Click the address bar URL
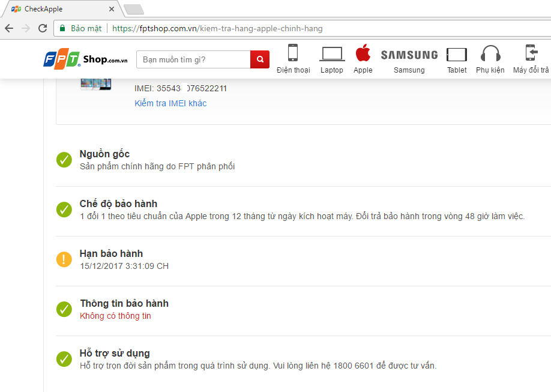Image resolution: width=551 pixels, height=392 pixels. pyautogui.click(x=217, y=28)
